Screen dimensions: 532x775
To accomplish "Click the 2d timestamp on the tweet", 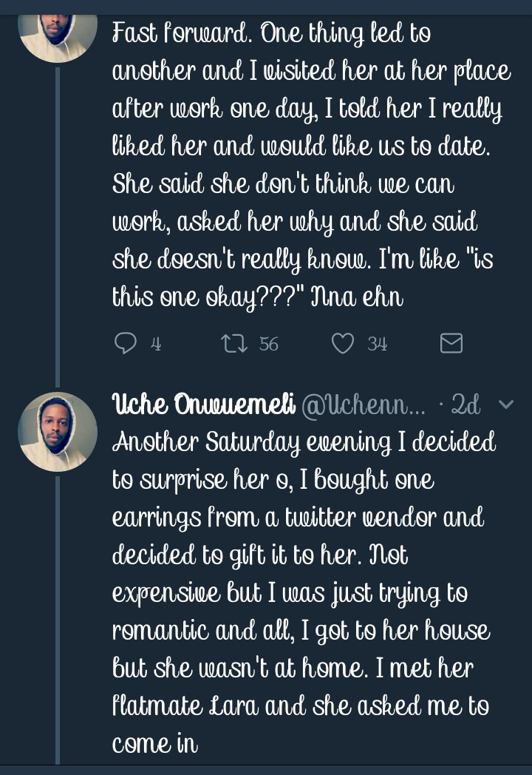I will pyautogui.click(x=465, y=405).
